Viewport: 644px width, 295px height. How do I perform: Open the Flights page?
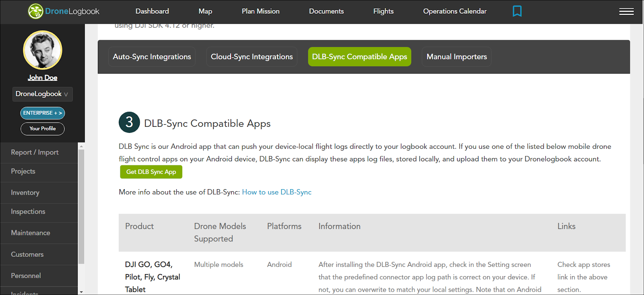tap(383, 11)
